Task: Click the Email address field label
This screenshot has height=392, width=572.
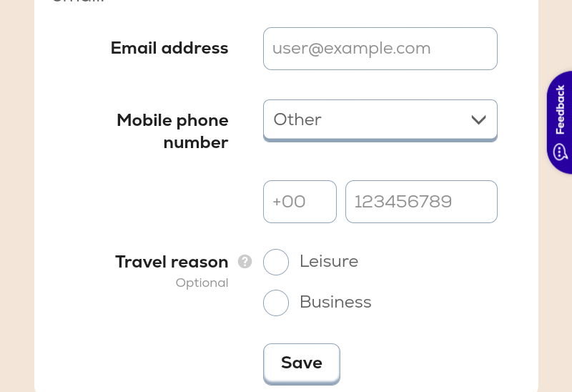Action: pos(169,48)
